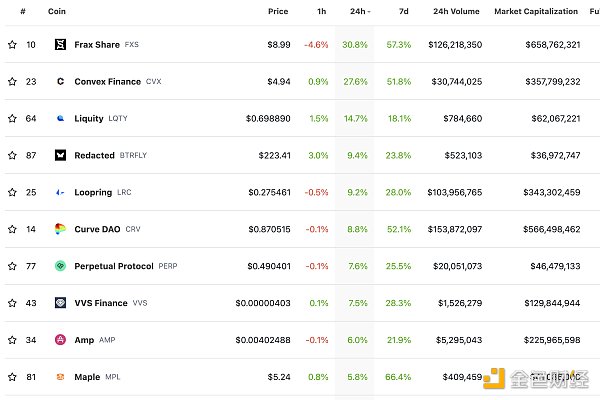Click the MPL ticker symbol

[x=112, y=377]
